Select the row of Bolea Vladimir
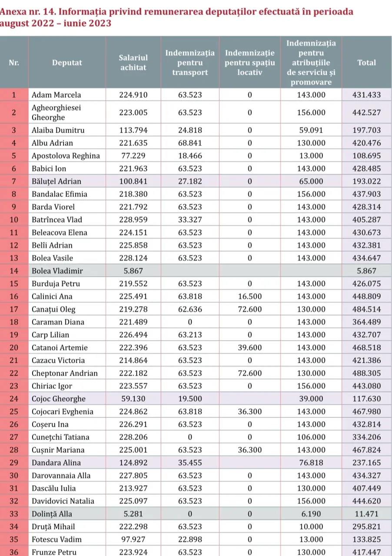 pyautogui.click(x=196, y=271)
